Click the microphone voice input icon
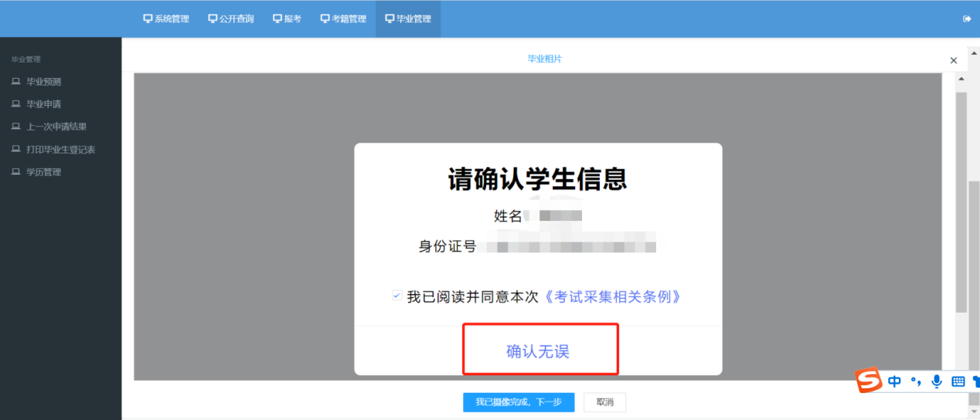980x420 pixels. (937, 381)
